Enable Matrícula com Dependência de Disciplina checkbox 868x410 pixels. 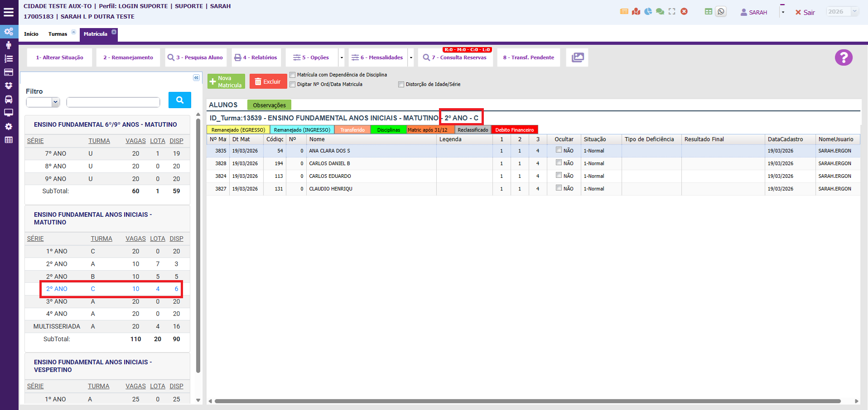click(293, 75)
